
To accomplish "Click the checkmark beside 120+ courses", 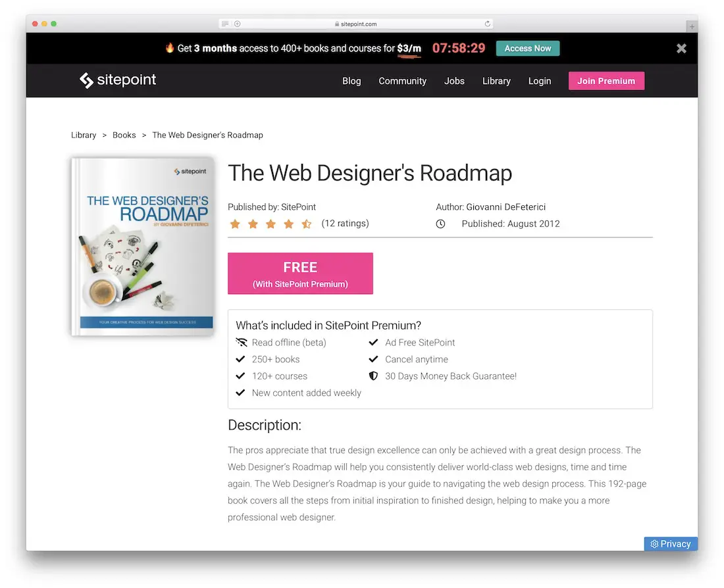I will (240, 376).
